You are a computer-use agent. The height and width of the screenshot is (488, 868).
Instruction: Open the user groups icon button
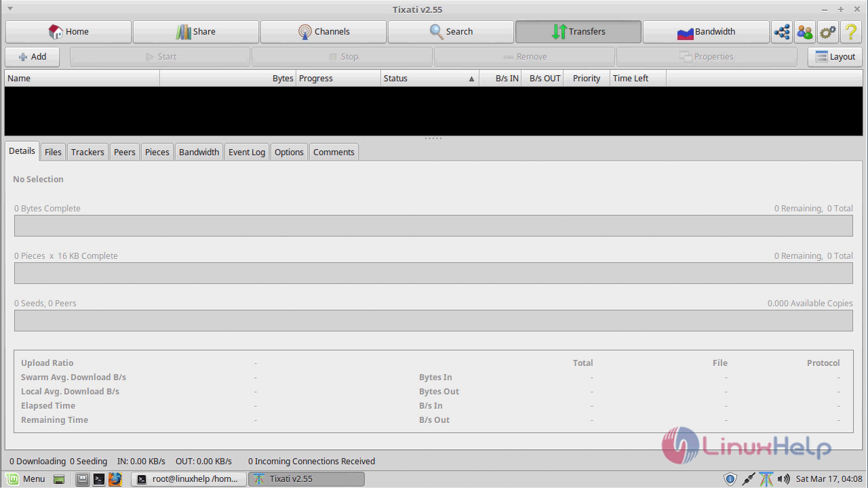pyautogui.click(x=805, y=32)
